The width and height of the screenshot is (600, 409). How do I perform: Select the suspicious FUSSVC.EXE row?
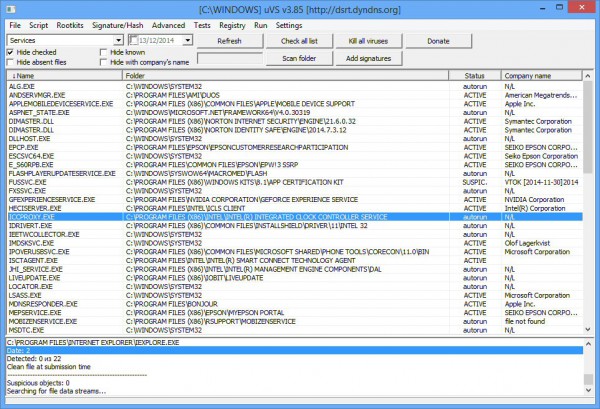295,182
